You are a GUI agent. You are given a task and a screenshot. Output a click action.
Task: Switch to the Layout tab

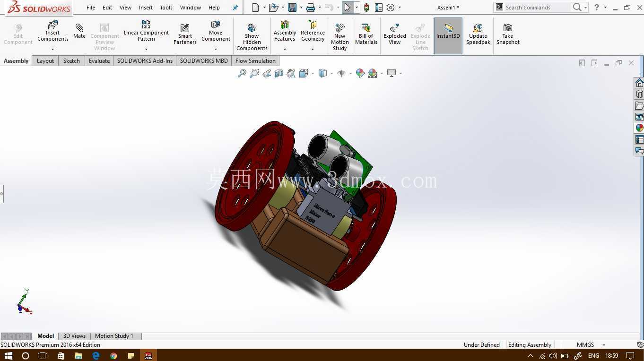(x=45, y=61)
